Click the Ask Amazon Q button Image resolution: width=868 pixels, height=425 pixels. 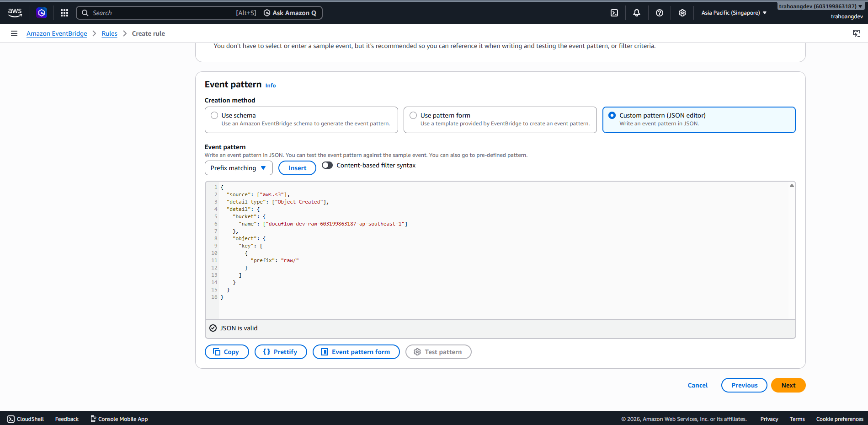pos(290,13)
